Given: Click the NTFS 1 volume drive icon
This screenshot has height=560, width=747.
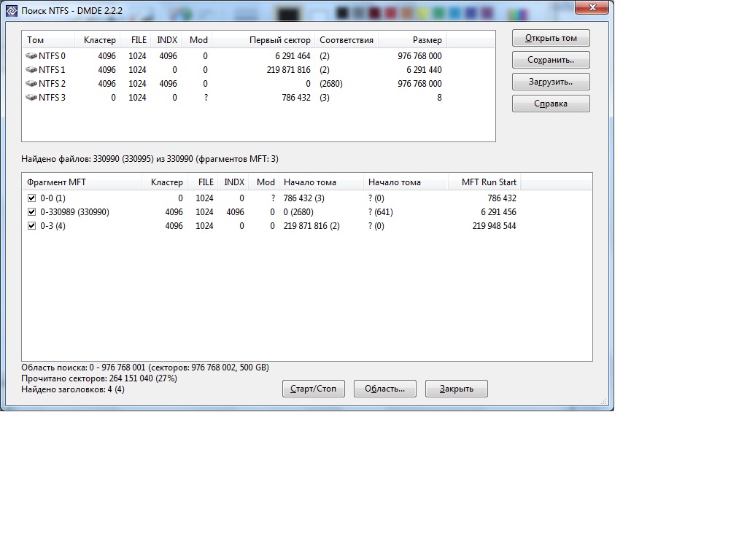Looking at the screenshot, I should [31, 70].
